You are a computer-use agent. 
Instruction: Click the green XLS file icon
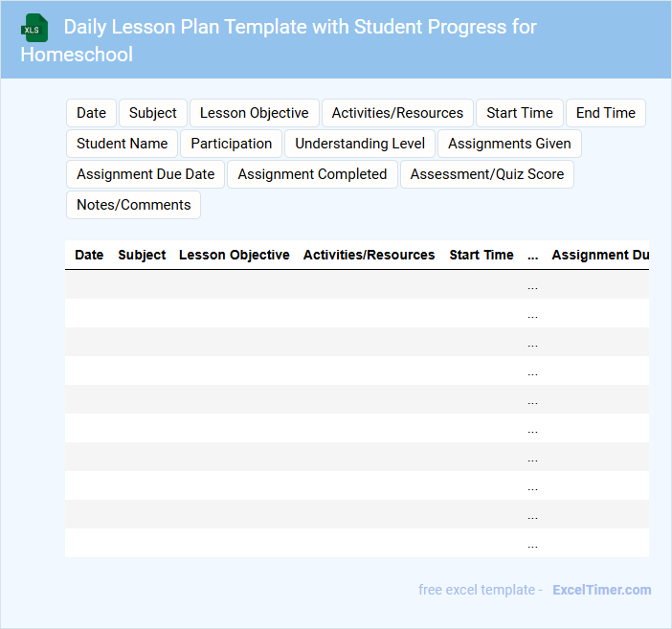(x=35, y=28)
